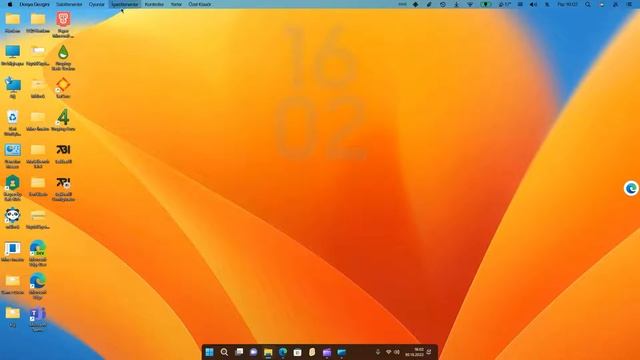Open the Dosya Gezgini menu

[x=35, y=4]
